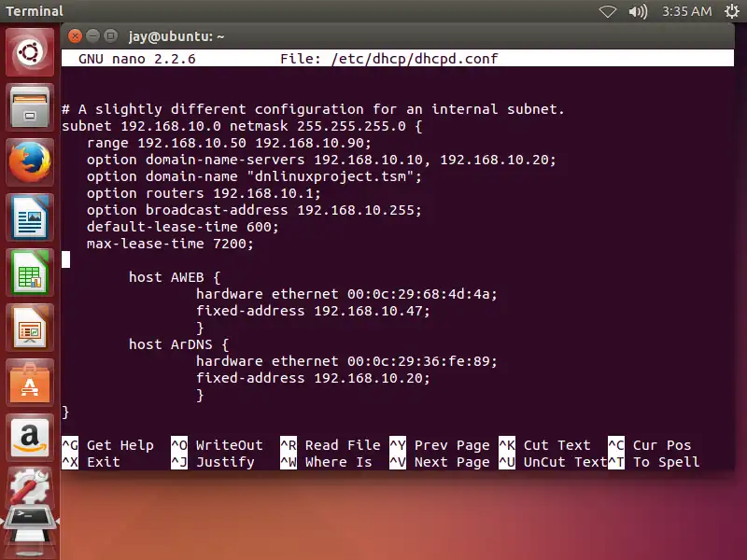
Task: Open the sound volume indicator menu
Action: click(x=638, y=12)
